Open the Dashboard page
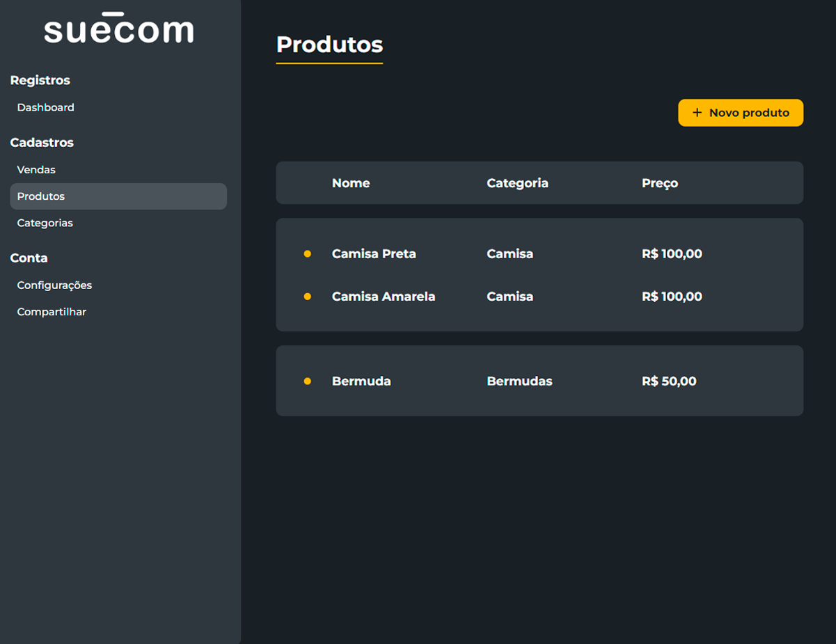 46,107
